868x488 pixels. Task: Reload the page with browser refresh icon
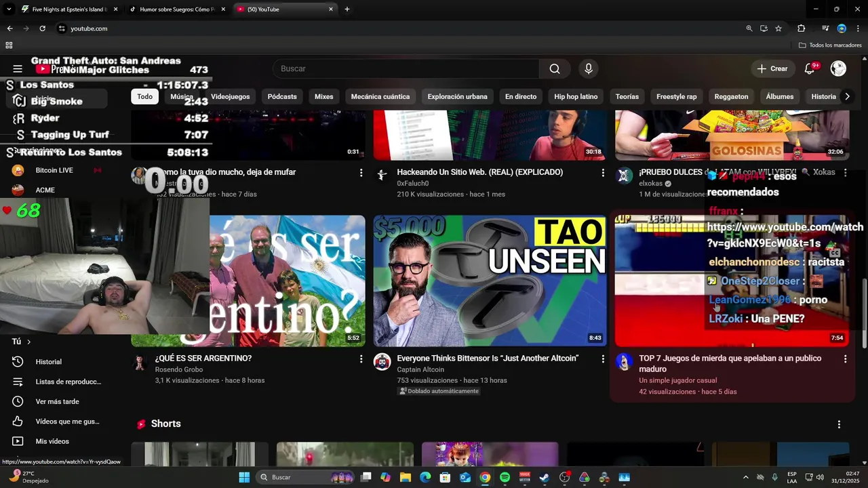click(x=42, y=28)
